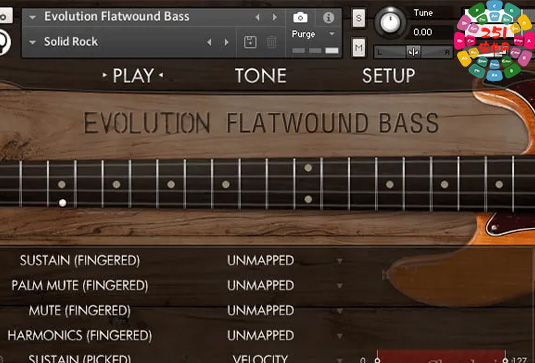The width and height of the screenshot is (535, 363).
Task: Select the SUSTAIN (FINGERED) articulation label
Action: pos(80,260)
